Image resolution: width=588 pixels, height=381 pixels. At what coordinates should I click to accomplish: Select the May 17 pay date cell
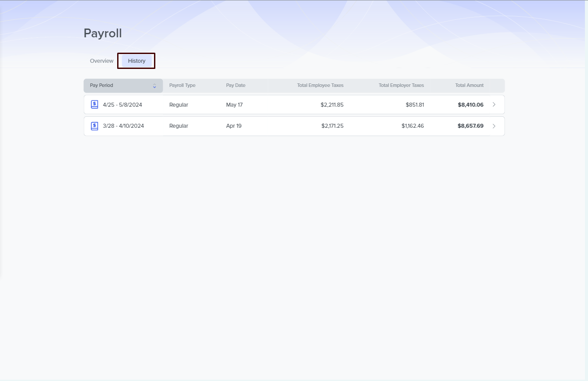234,105
